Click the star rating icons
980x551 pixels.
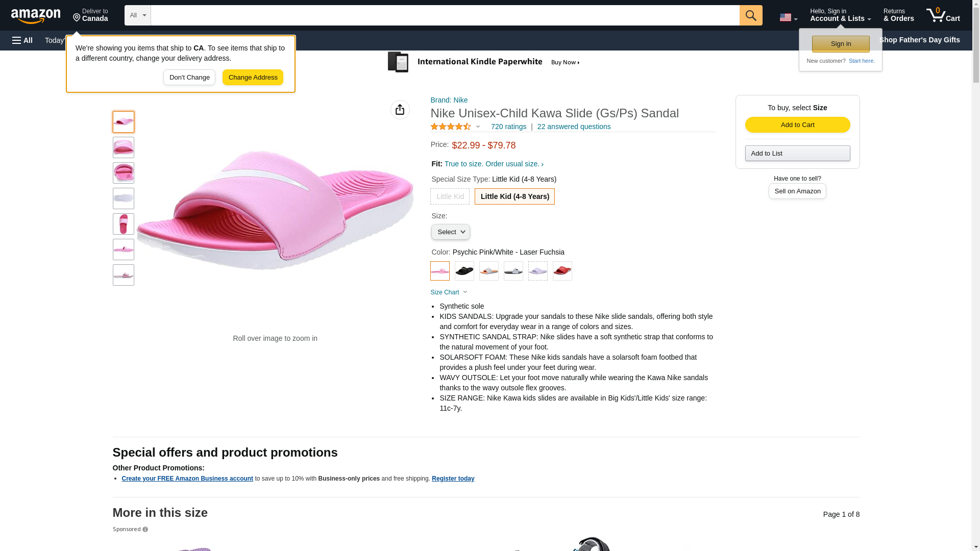coord(450,127)
